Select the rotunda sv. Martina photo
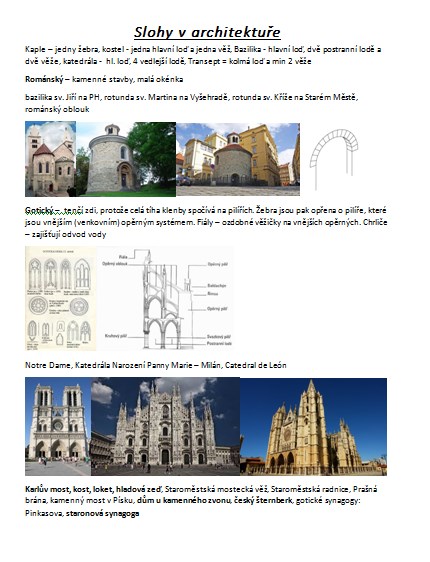 (x=126, y=159)
